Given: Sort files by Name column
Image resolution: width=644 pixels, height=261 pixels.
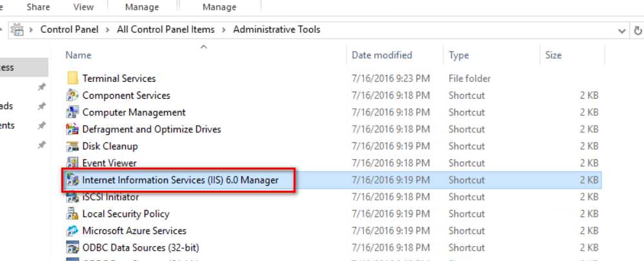Looking at the screenshot, I should click(79, 55).
